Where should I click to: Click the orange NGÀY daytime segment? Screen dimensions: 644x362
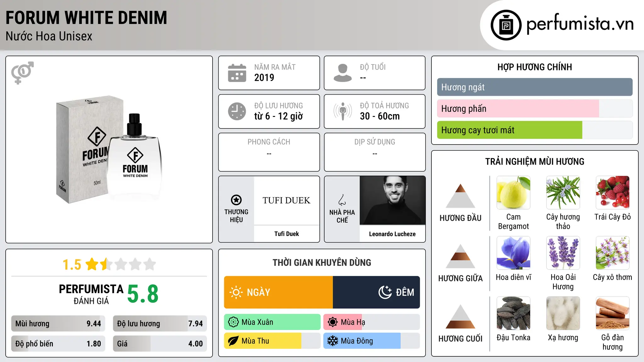click(x=278, y=292)
